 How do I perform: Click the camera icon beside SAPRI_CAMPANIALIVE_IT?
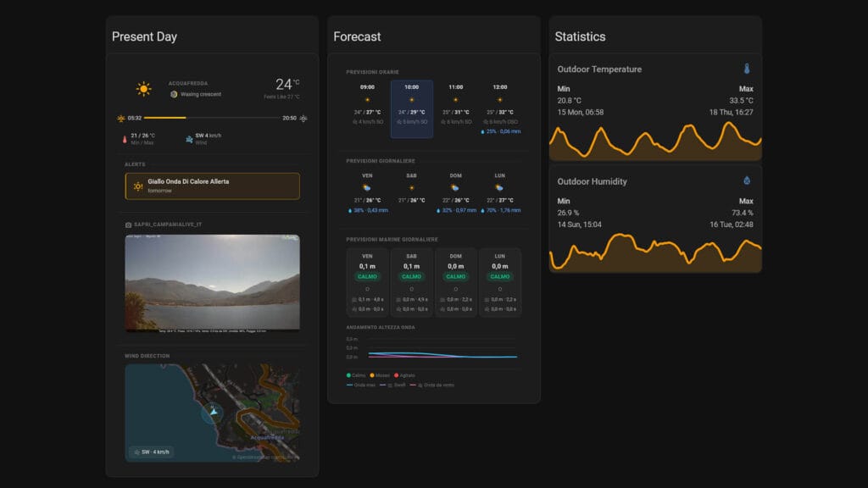129,225
